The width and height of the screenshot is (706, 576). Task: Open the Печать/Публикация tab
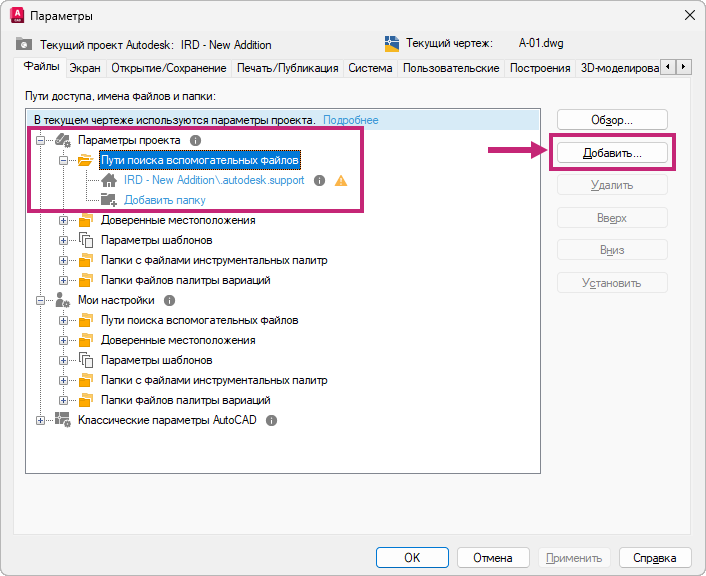(288, 68)
